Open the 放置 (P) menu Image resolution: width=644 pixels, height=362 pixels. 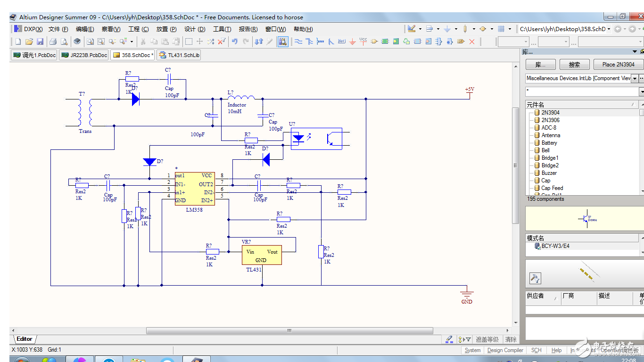(166, 29)
